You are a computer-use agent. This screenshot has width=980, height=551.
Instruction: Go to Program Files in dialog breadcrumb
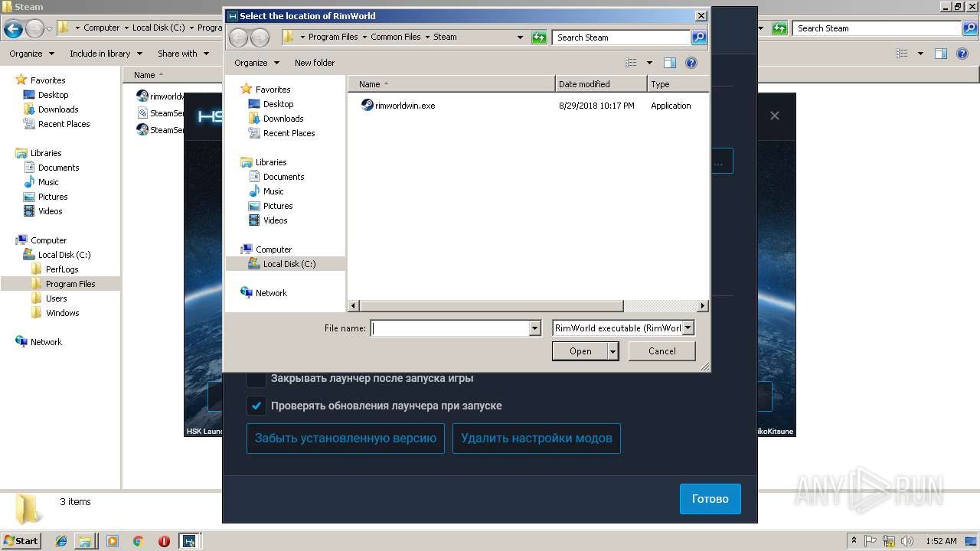coord(333,37)
